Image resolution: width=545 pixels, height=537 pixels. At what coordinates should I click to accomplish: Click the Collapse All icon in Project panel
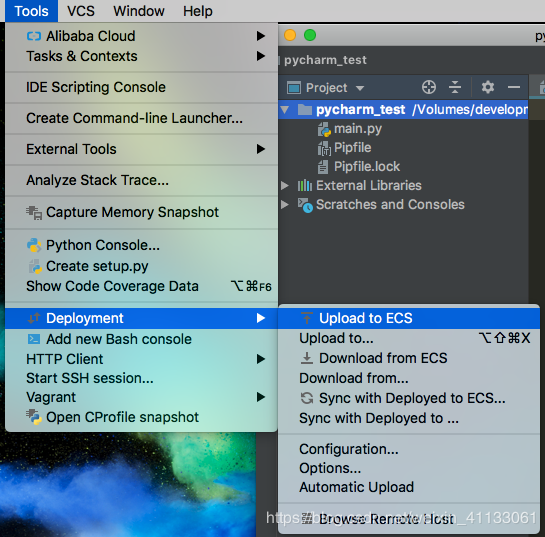pos(455,87)
